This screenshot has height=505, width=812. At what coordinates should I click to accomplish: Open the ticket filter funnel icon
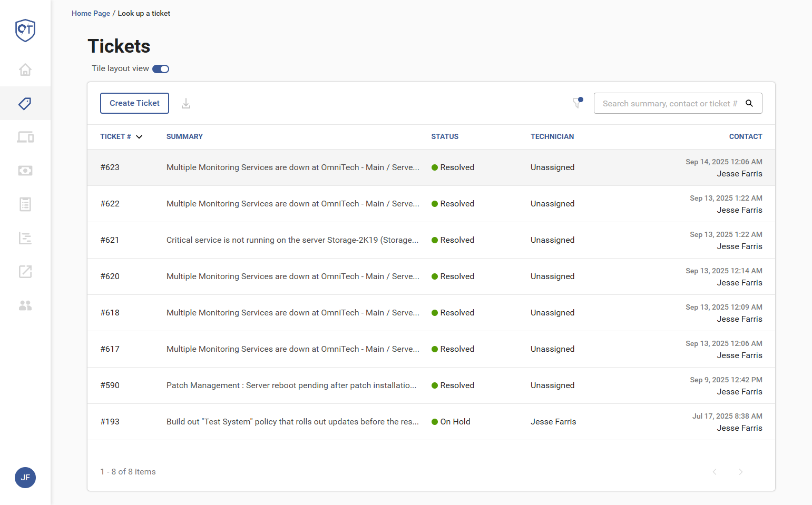click(x=578, y=103)
